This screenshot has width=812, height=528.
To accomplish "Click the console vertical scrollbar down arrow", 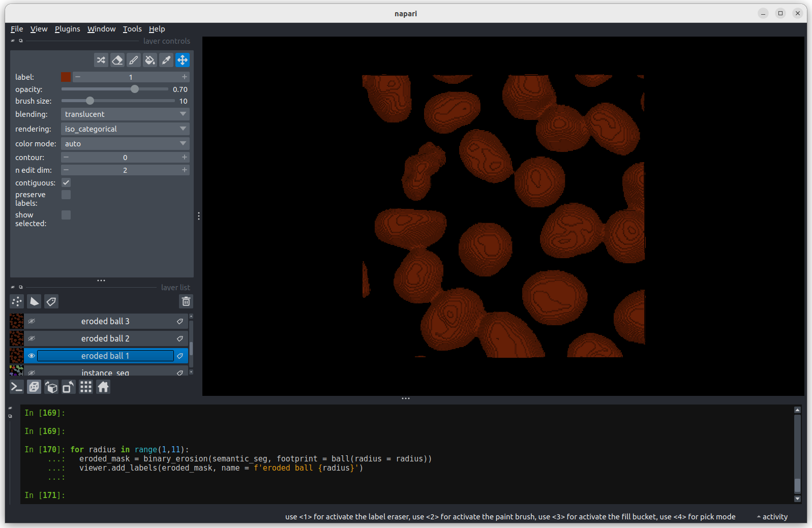I will tap(797, 499).
